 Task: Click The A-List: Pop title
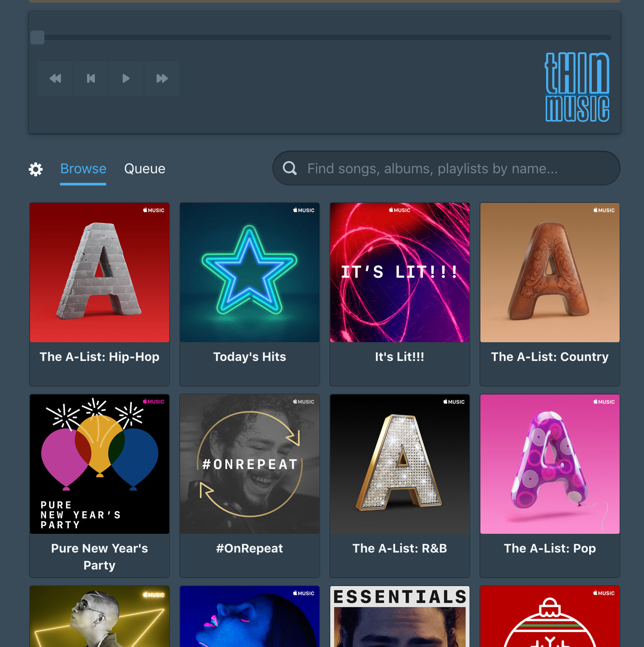click(x=550, y=548)
